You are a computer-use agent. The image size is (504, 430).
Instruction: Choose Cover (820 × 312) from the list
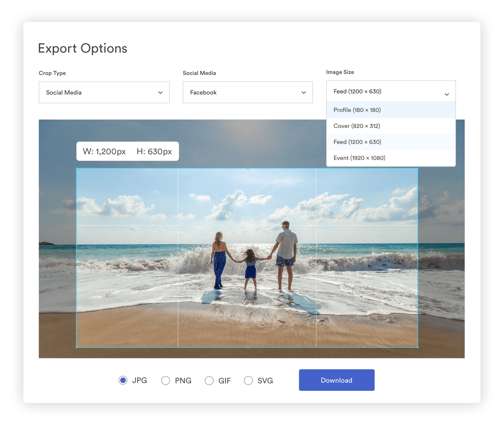[390, 126]
